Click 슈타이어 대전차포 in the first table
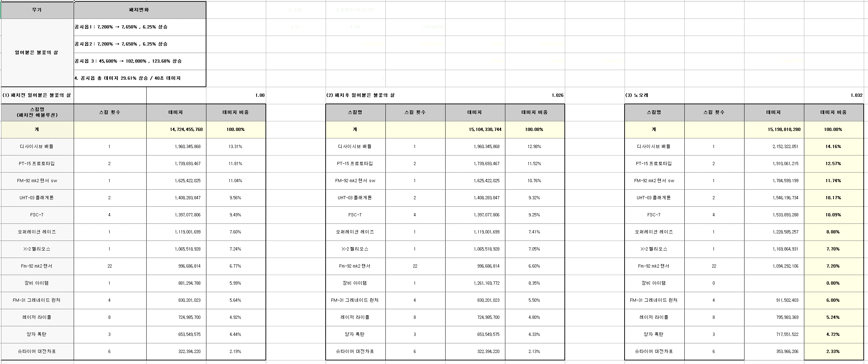Viewport: 868px width, 364px height. click(x=37, y=352)
